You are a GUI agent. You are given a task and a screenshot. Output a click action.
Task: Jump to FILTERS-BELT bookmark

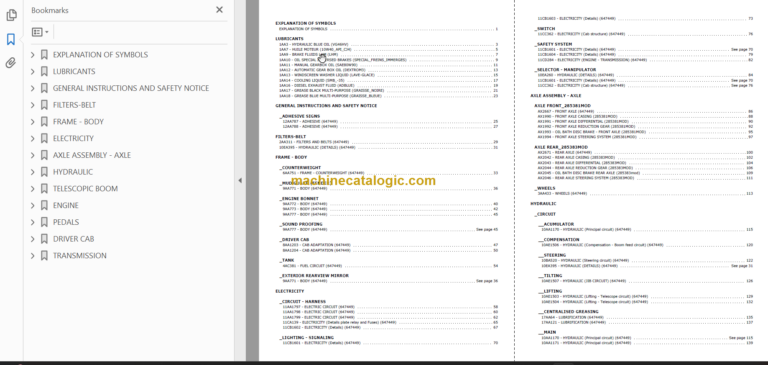(74, 105)
